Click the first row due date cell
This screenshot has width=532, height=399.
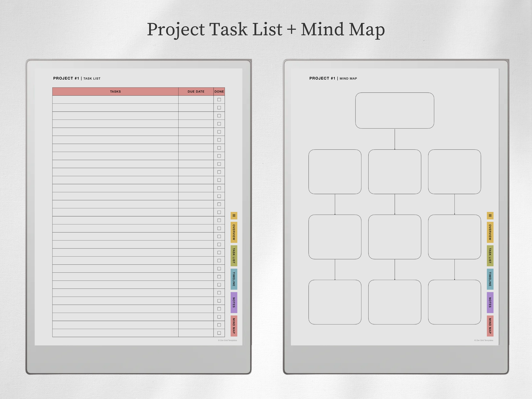[196, 100]
